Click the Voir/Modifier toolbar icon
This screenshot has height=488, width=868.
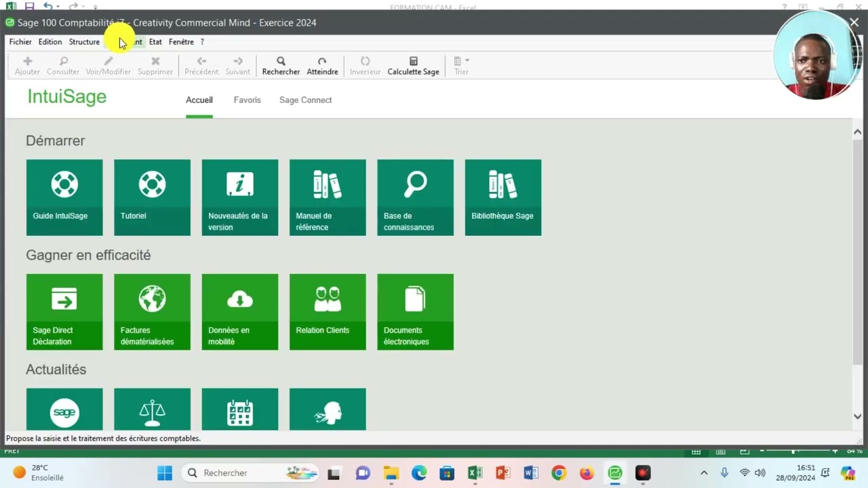[x=108, y=66]
